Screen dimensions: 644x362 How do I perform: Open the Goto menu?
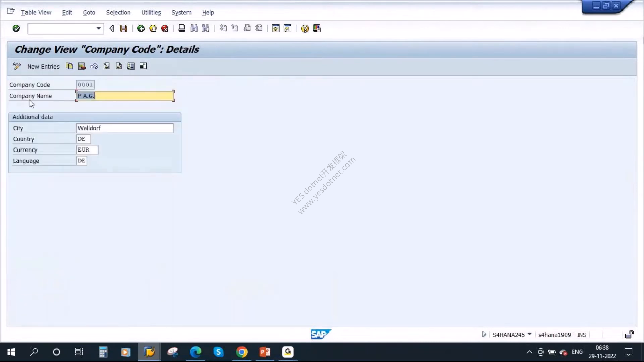pos(89,13)
